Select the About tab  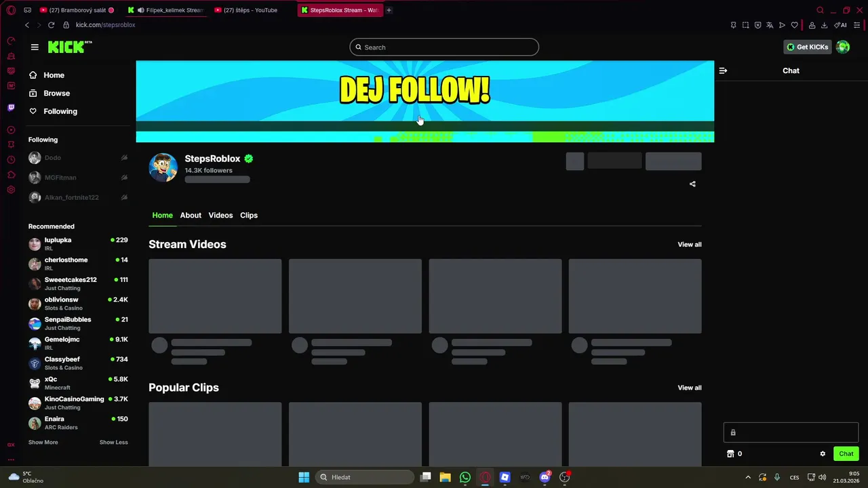(x=191, y=215)
